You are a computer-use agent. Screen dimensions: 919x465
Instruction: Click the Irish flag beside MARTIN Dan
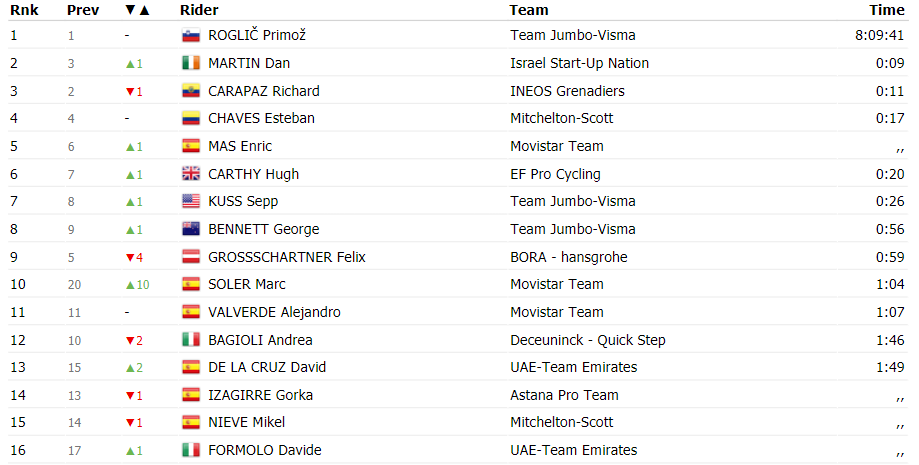click(x=191, y=63)
